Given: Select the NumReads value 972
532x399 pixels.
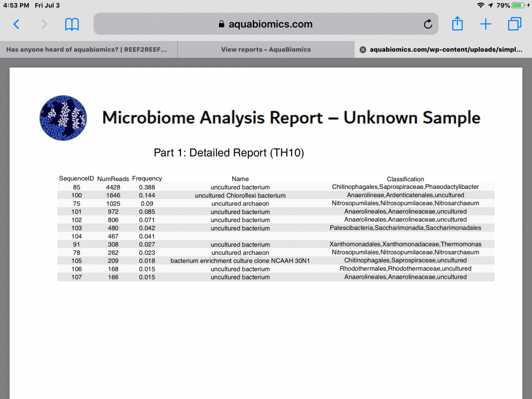Looking at the screenshot, I should [113, 211].
